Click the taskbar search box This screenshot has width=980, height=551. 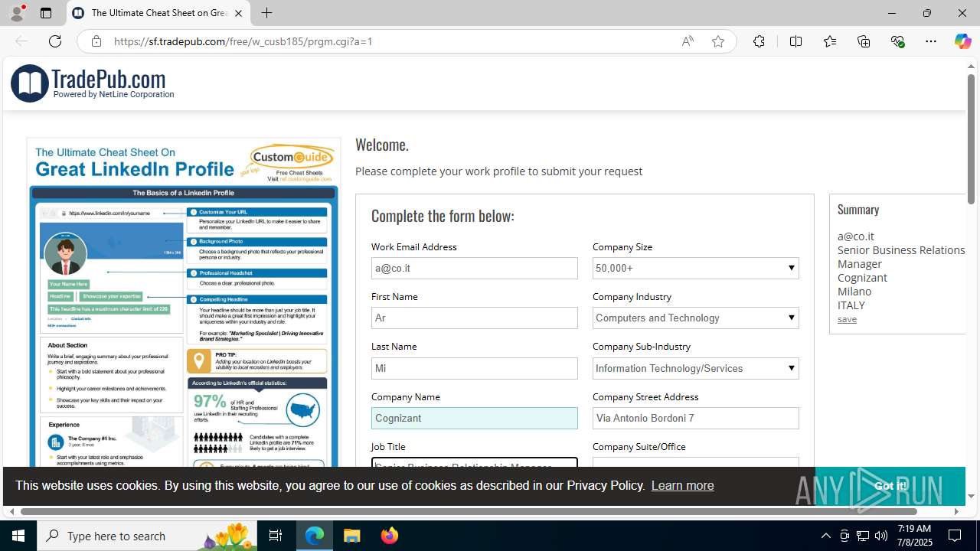click(149, 536)
